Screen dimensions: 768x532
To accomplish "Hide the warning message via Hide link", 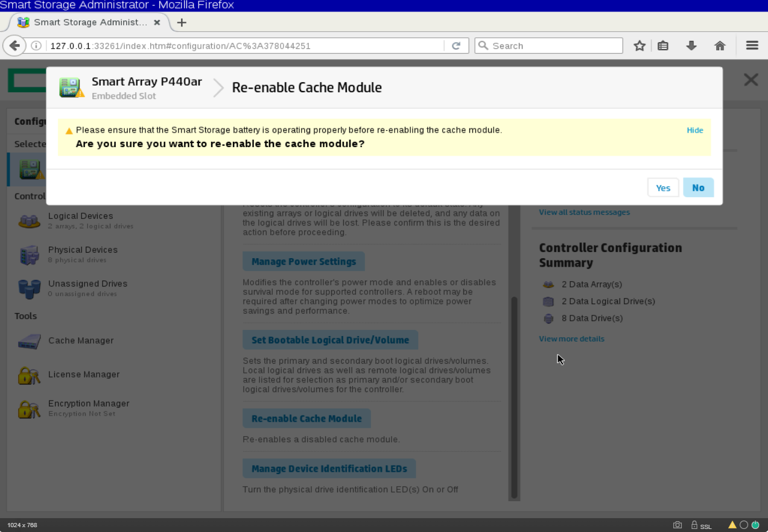I will [x=694, y=130].
